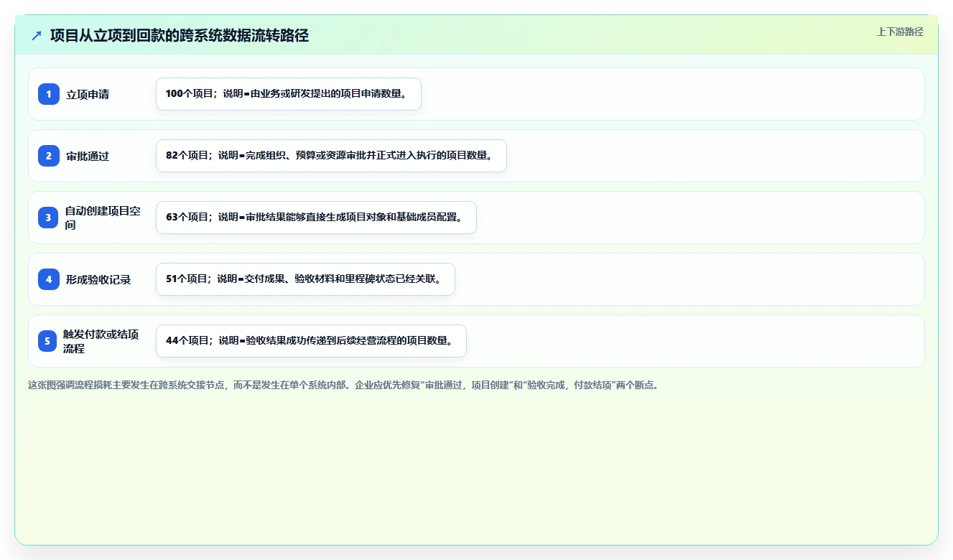
Task: Click the step 5 number badge
Action: pyautogui.click(x=49, y=341)
